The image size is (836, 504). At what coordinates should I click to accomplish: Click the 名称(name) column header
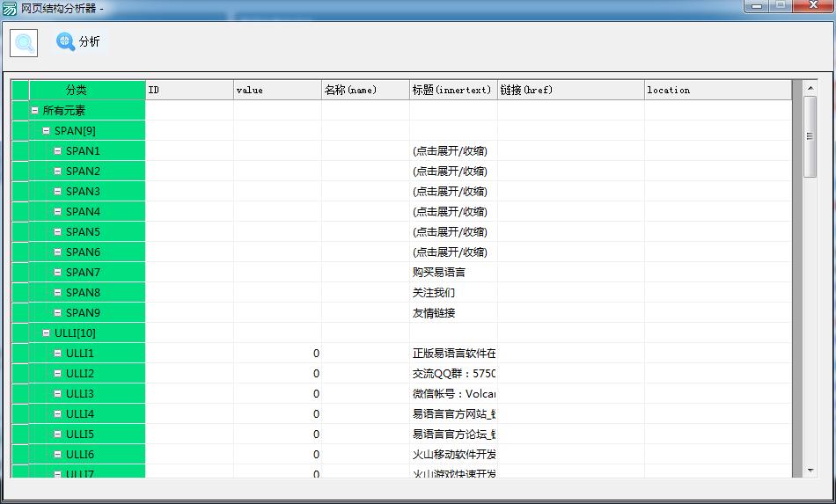point(365,90)
